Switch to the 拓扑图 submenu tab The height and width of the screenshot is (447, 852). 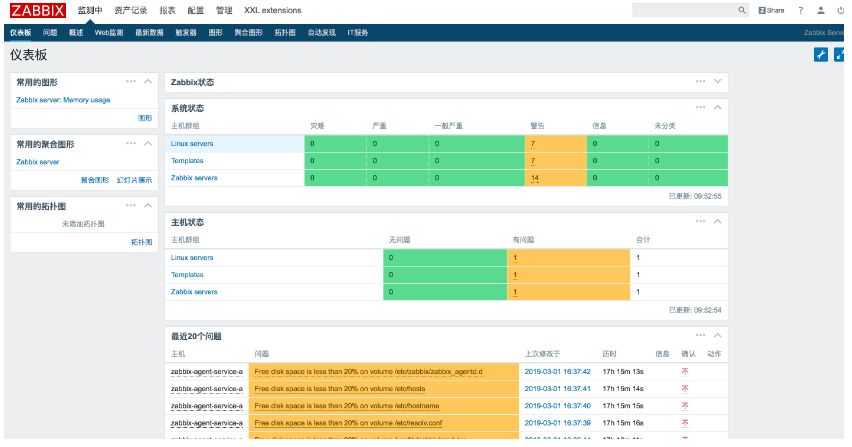[x=285, y=33]
